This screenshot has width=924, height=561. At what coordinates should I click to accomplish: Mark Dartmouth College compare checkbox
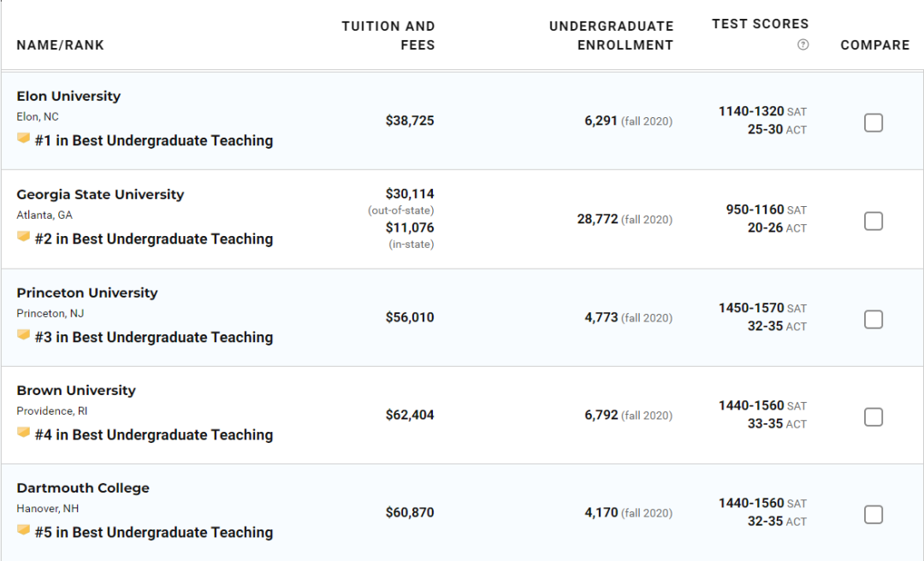873,514
